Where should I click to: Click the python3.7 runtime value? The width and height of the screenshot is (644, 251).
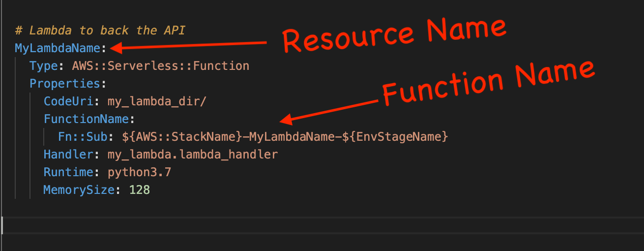(x=139, y=172)
